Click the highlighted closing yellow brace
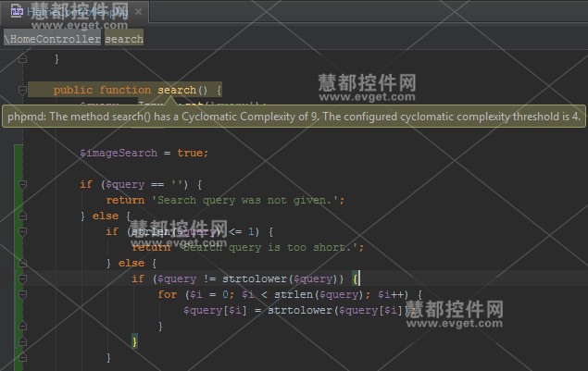 (x=134, y=341)
